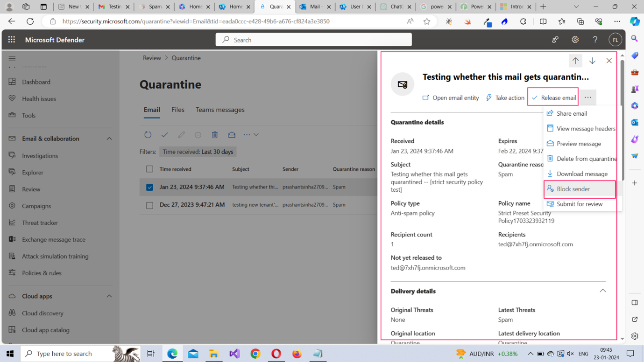
Task: Click the Defender search box
Action: (x=314, y=40)
